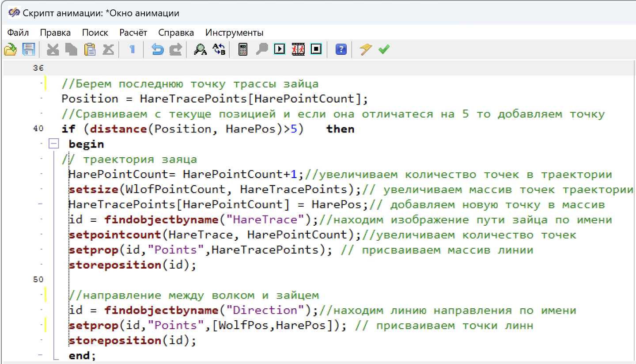Open the Инструменты menu
This screenshot has height=364, width=636.
coord(235,33)
